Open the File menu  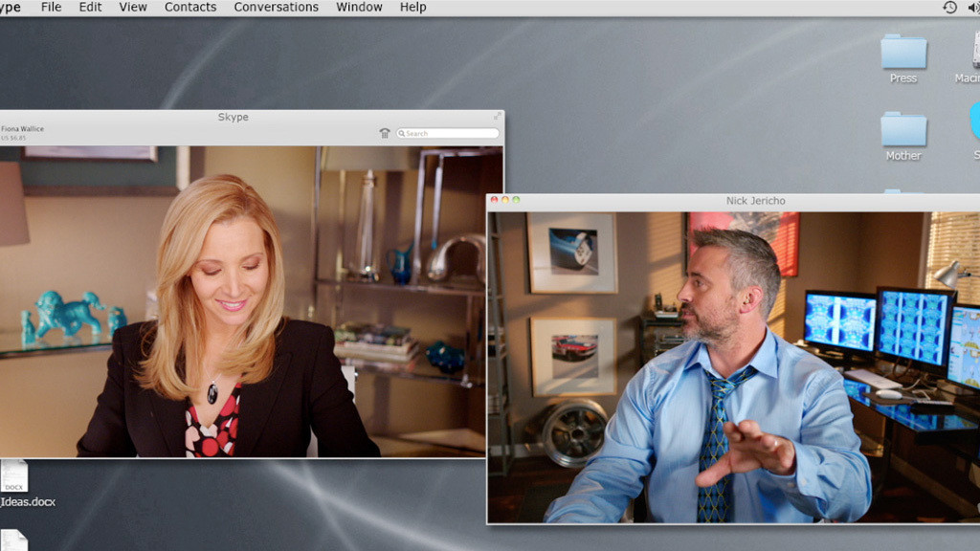[51, 8]
